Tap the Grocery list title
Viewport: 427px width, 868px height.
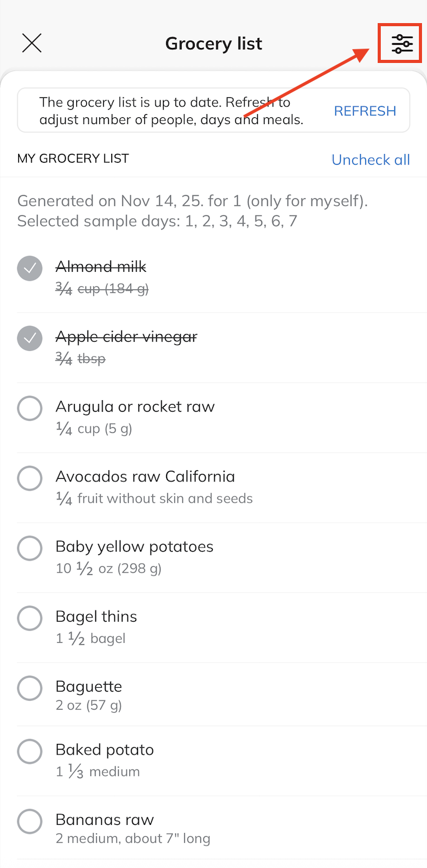[213, 43]
